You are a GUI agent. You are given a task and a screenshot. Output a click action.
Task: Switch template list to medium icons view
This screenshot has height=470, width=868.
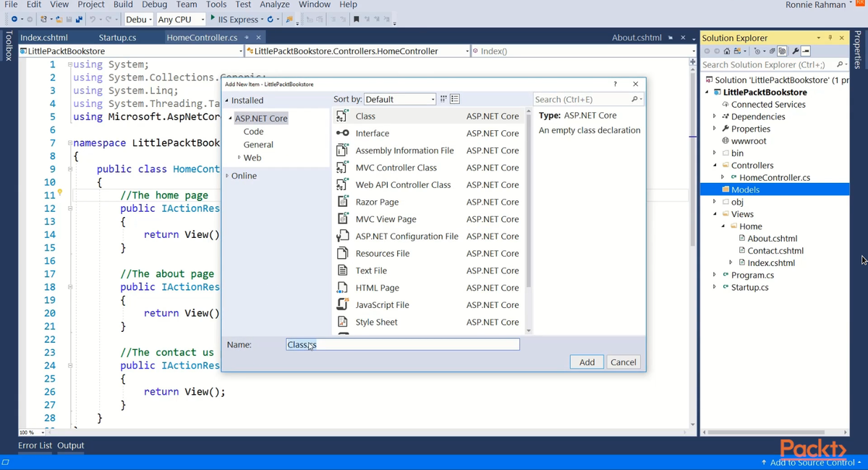455,99
